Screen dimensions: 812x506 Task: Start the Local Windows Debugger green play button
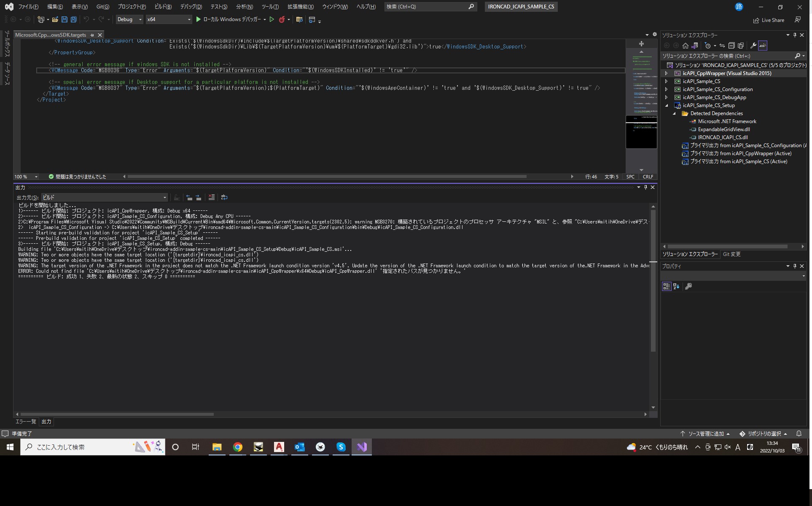point(198,19)
